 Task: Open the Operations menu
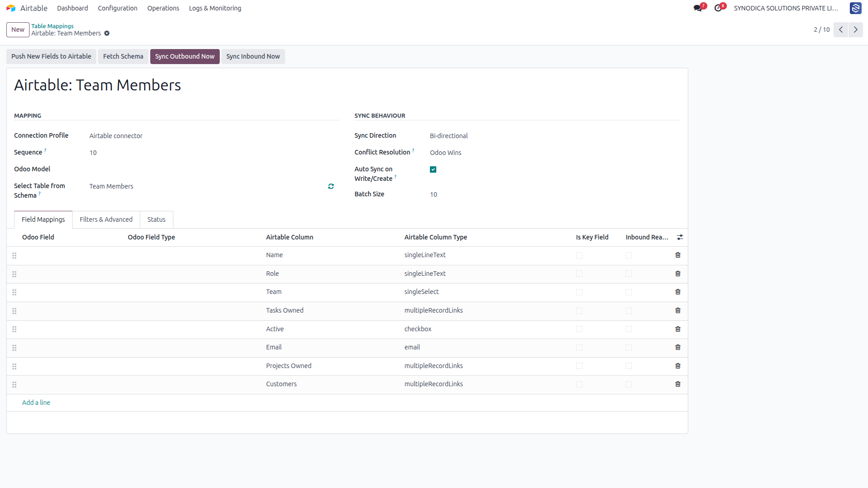click(x=163, y=8)
